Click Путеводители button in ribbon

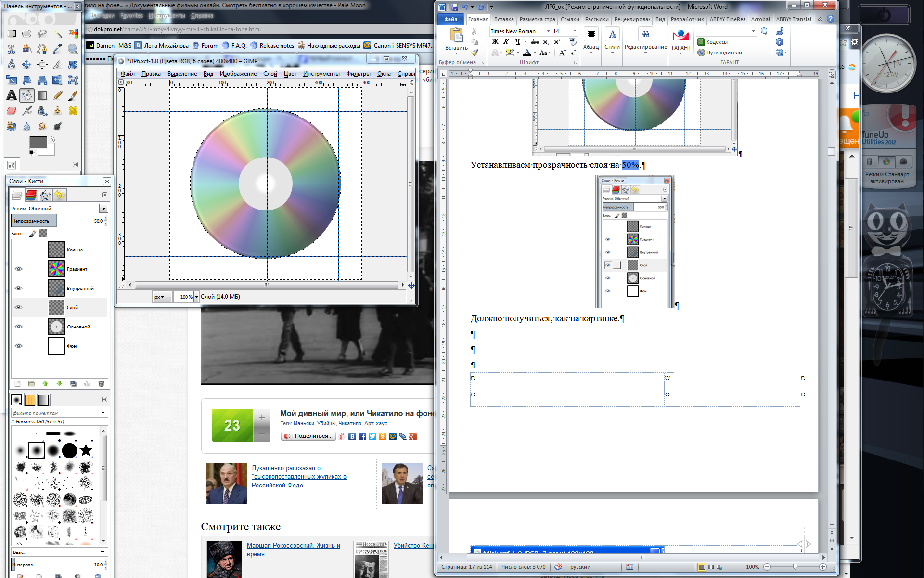[720, 53]
